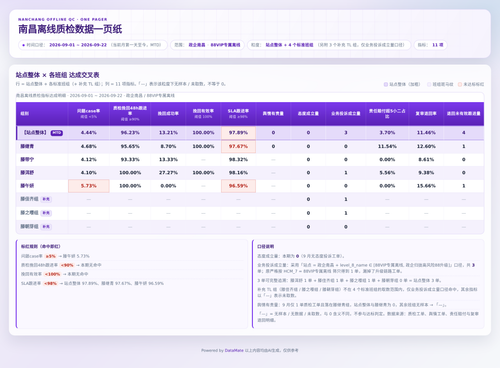
Task: Select the 3.70% table cell
Action: [x=387, y=133]
